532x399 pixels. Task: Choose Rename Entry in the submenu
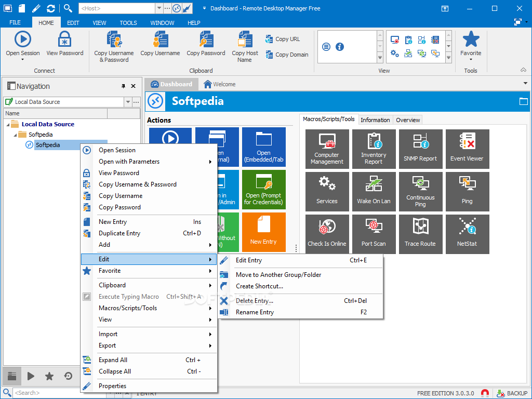click(255, 312)
